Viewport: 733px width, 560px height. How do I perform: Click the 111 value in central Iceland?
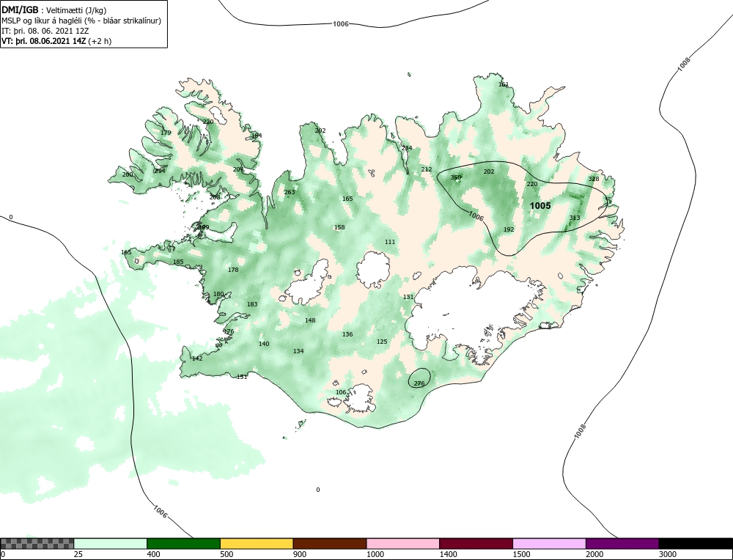[x=390, y=242]
